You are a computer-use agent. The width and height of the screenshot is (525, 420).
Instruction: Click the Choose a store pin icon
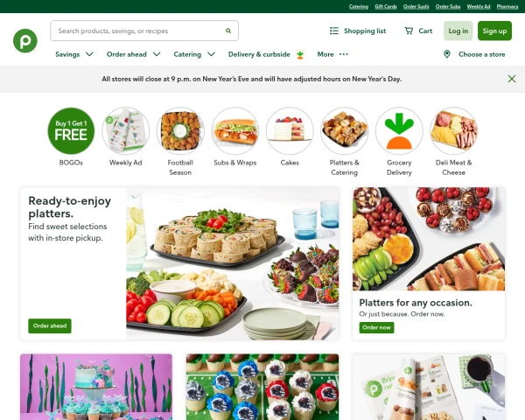447,54
